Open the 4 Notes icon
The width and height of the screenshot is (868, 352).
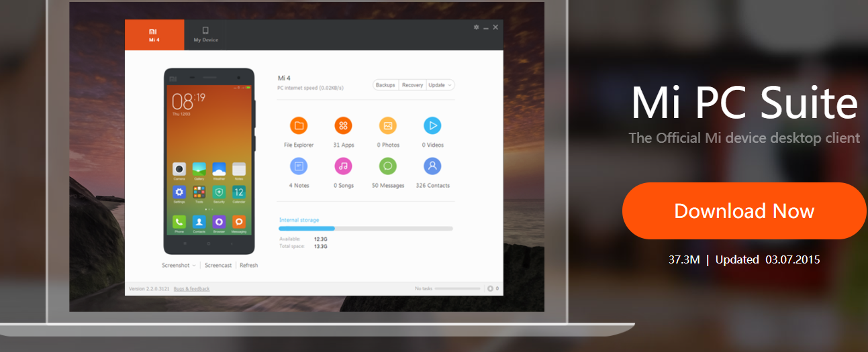click(299, 166)
